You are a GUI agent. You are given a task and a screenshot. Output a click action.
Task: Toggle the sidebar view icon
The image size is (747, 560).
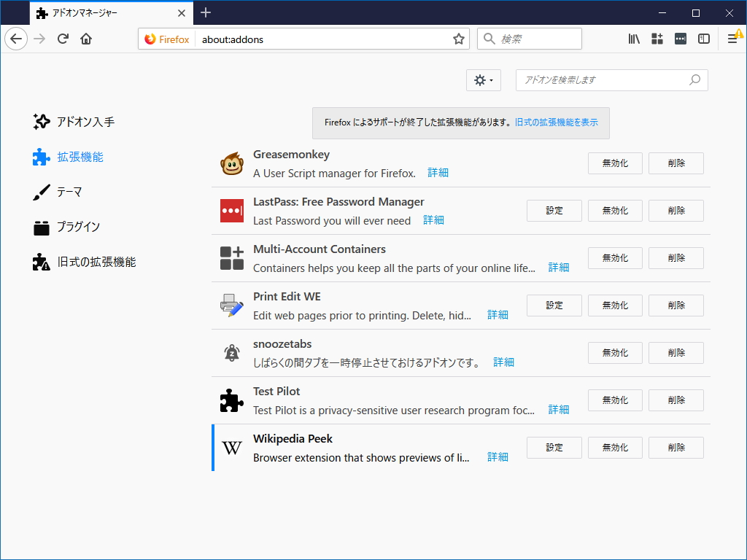(704, 39)
